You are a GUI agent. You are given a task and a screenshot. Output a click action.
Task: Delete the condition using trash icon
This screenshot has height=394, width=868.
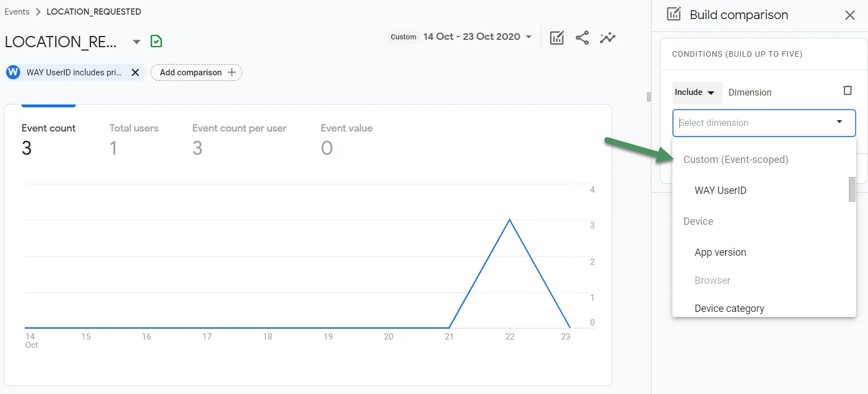click(847, 90)
